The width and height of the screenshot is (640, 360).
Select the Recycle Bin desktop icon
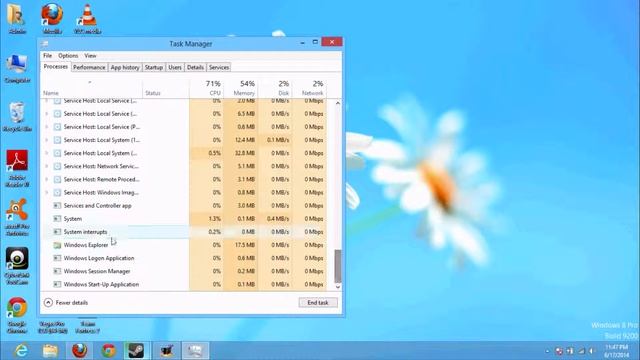(x=17, y=116)
